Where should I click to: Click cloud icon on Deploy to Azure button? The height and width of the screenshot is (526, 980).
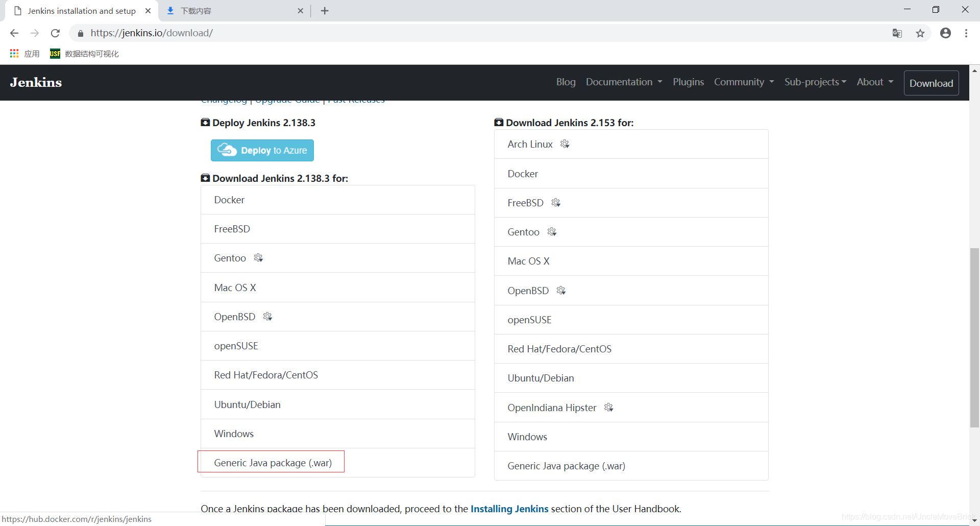pyautogui.click(x=227, y=150)
